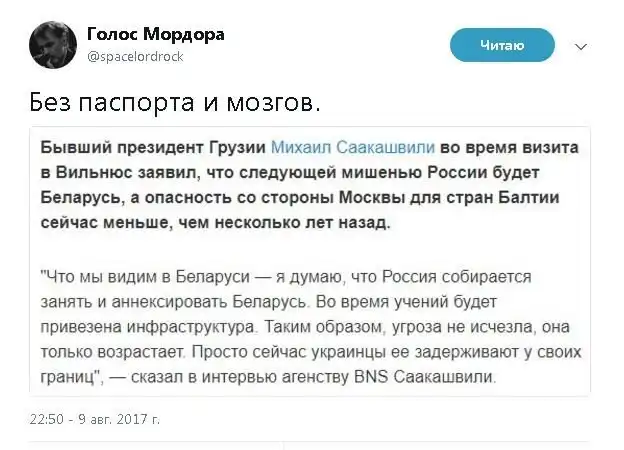The height and width of the screenshot is (450, 624).
Task: Open the Михаил Саакашвили hyperlink
Action: point(342,147)
